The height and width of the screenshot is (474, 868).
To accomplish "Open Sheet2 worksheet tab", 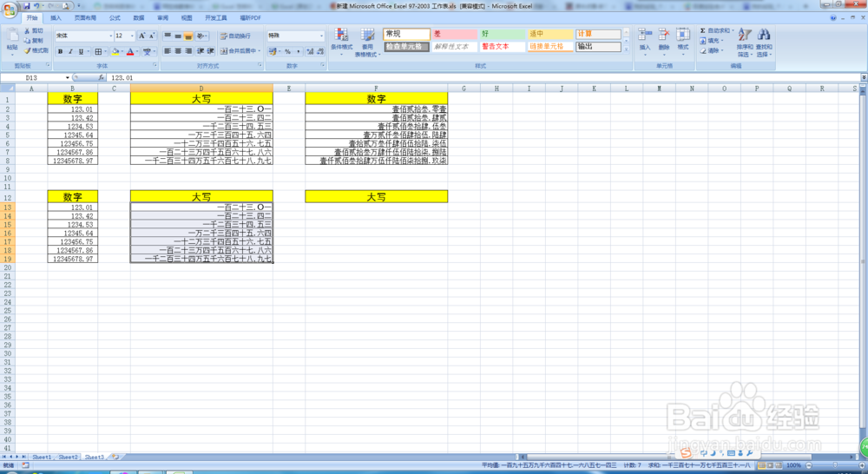I will click(x=68, y=458).
